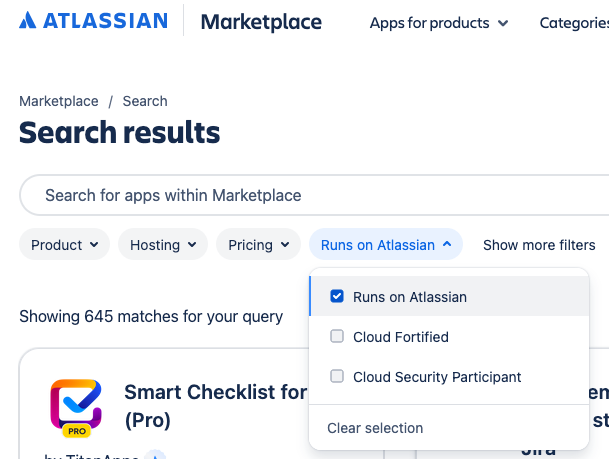Expand the Apps for products menu
The width and height of the screenshot is (609, 459).
[x=439, y=23]
